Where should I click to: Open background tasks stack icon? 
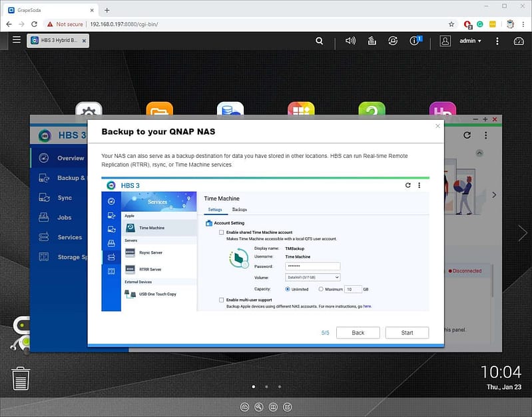(372, 41)
